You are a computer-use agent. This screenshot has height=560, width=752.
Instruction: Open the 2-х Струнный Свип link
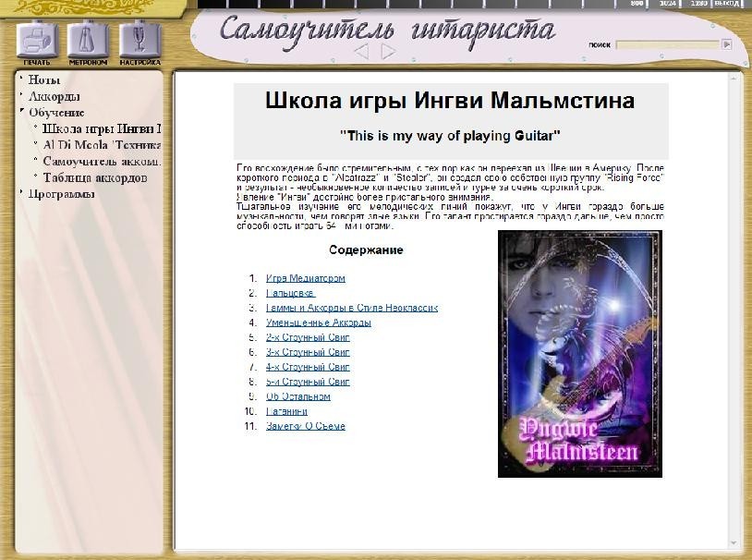(308, 338)
